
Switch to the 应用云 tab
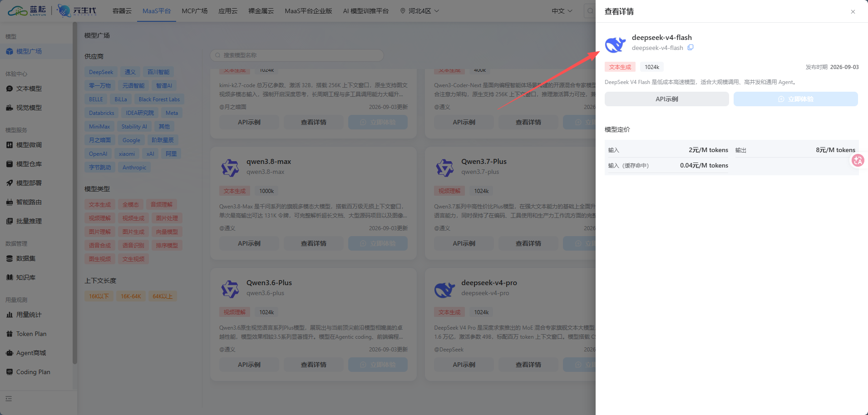pos(228,11)
